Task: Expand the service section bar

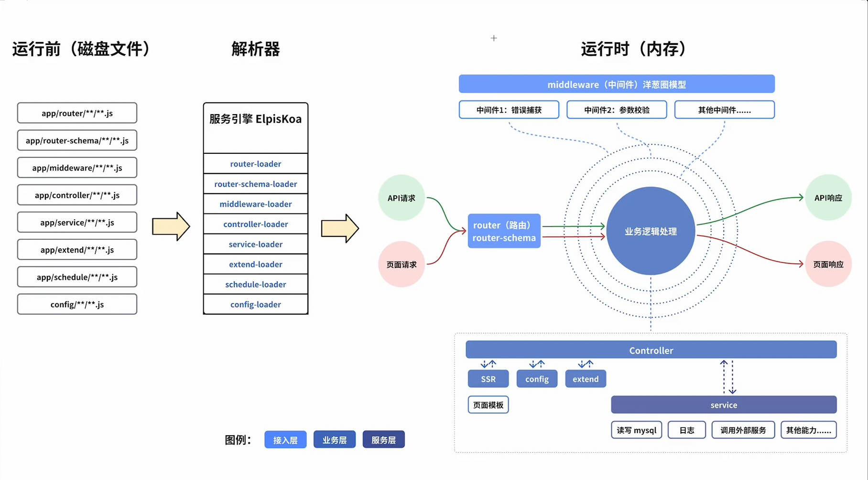Action: coord(723,405)
